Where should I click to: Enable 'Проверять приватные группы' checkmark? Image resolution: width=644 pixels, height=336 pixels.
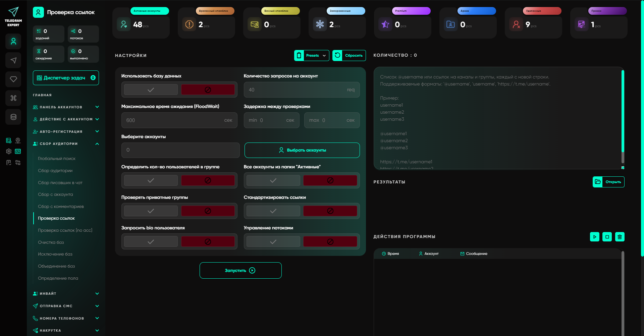[151, 211]
